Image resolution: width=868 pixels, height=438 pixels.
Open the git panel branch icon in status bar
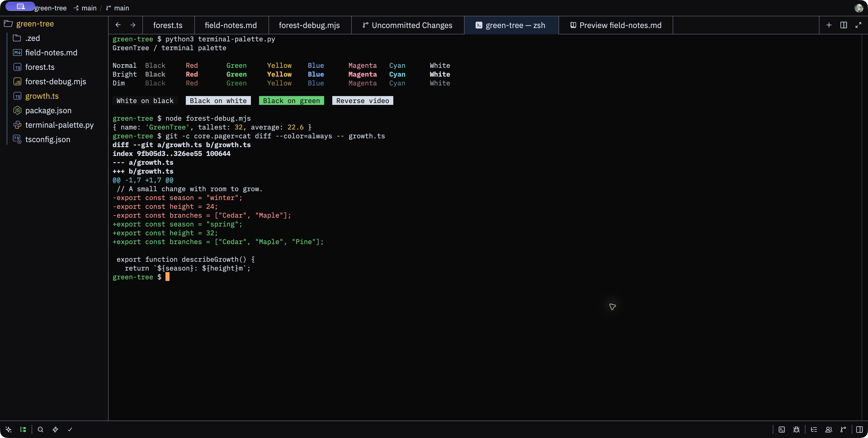click(843, 429)
